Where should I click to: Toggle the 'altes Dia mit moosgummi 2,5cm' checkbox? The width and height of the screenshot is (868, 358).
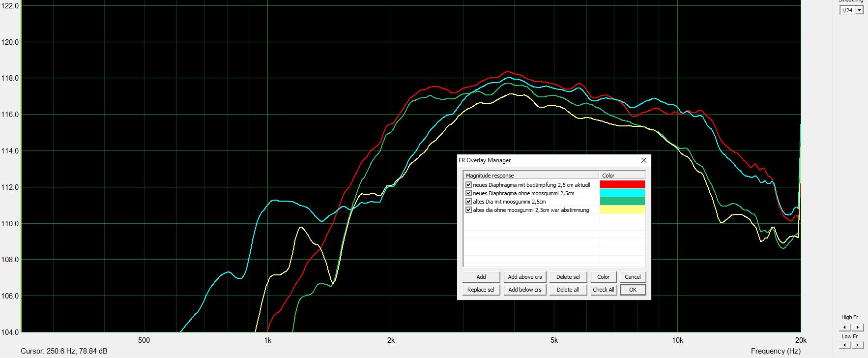point(468,202)
